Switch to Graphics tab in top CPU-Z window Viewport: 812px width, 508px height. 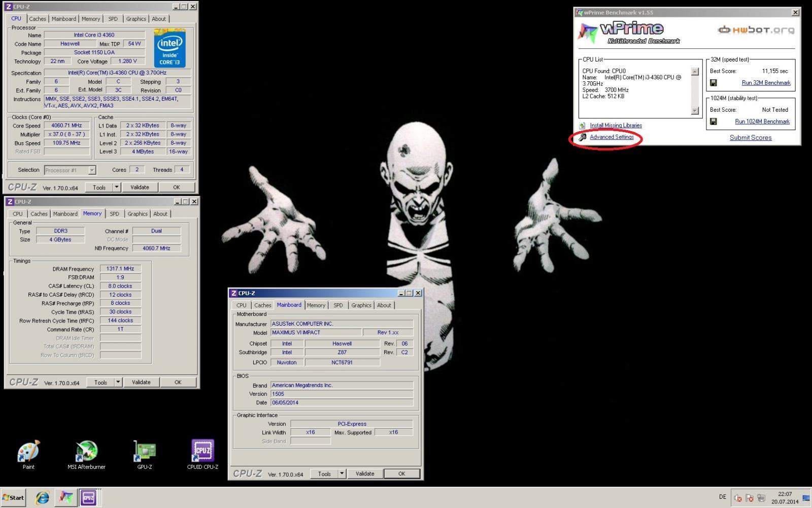tap(136, 19)
